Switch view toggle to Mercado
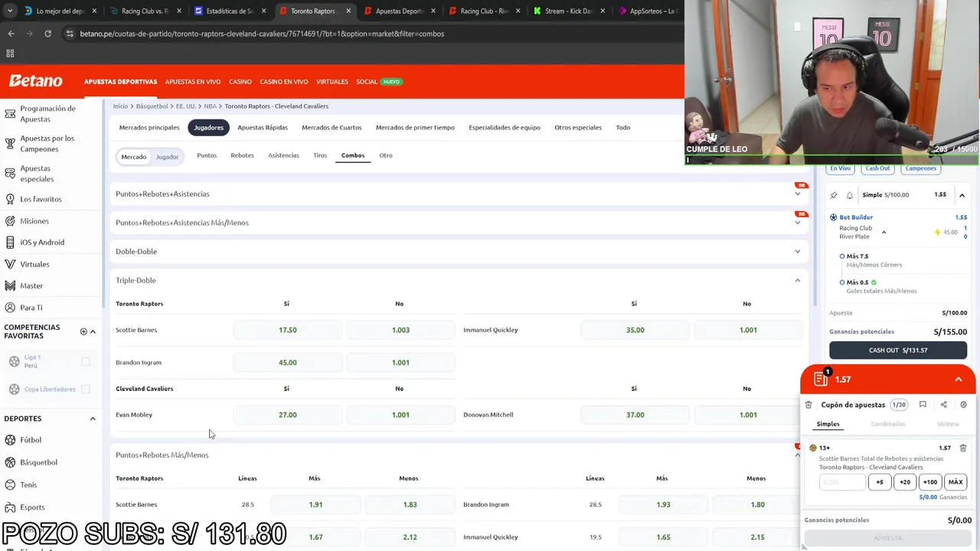Viewport: 980px width, 551px height. (133, 157)
